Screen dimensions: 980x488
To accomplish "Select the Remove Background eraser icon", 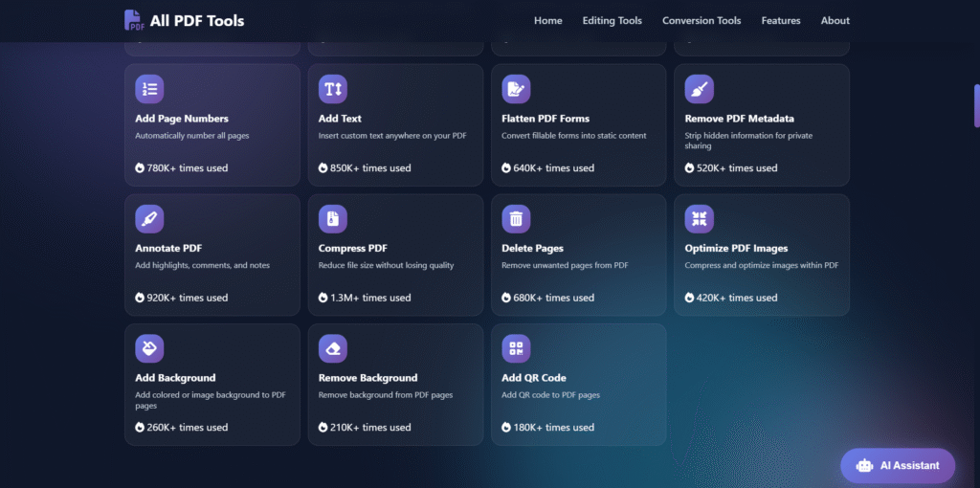I will click(x=332, y=348).
